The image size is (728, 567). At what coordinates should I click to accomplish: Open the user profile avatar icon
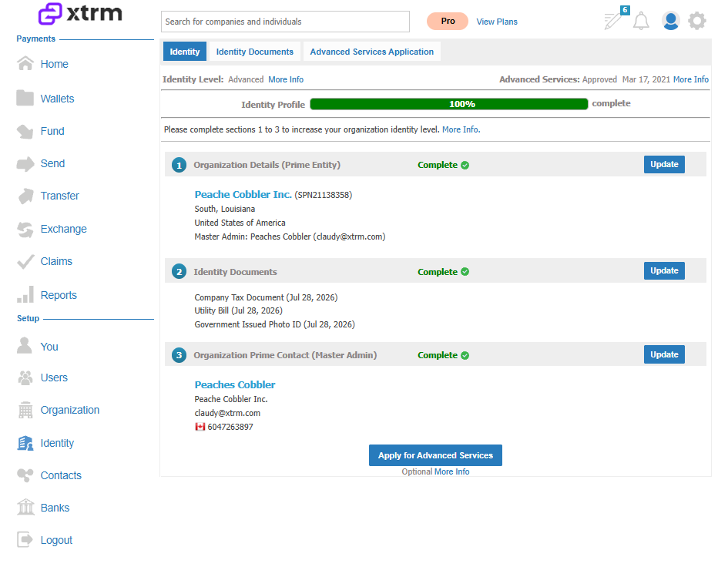click(x=670, y=21)
